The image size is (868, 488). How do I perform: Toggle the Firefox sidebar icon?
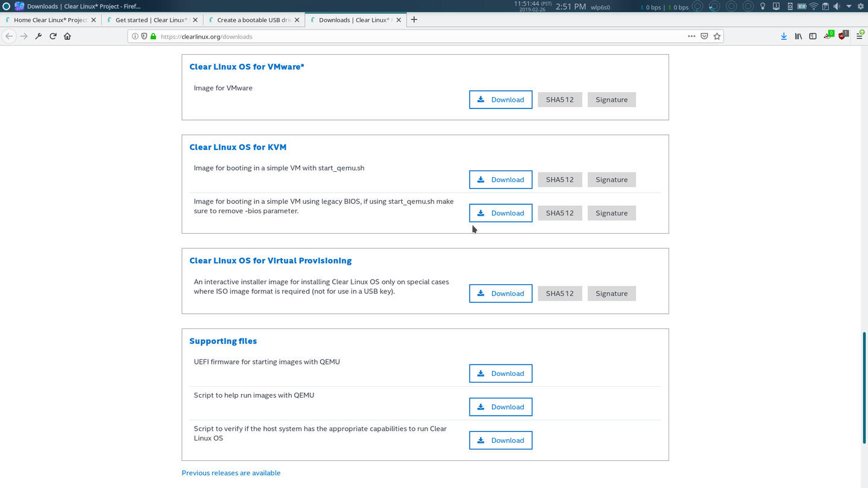[x=813, y=36]
